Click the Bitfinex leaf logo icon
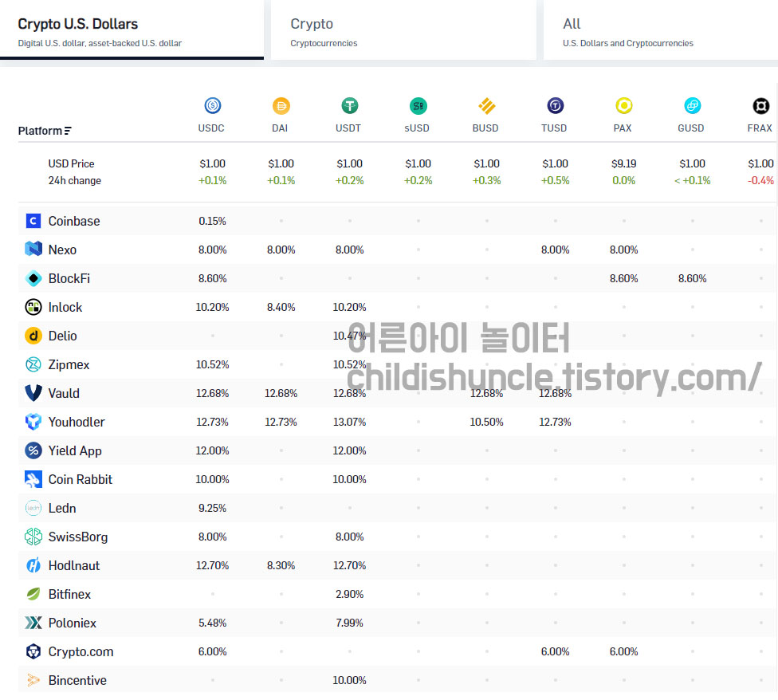778x700 pixels. pos(33,594)
